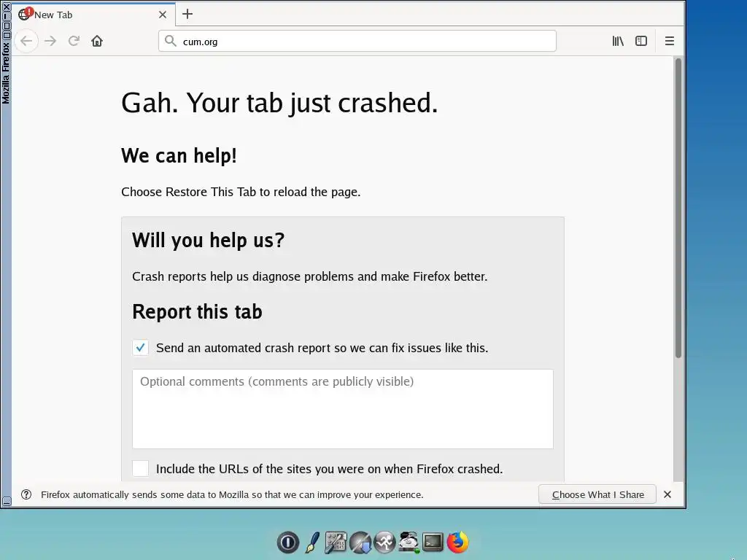
Task: Reload the page with the refresh icon
Action: click(74, 41)
